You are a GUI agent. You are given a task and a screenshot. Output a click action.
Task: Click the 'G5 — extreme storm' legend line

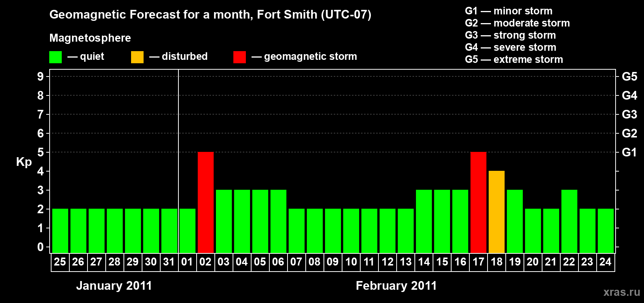[514, 59]
